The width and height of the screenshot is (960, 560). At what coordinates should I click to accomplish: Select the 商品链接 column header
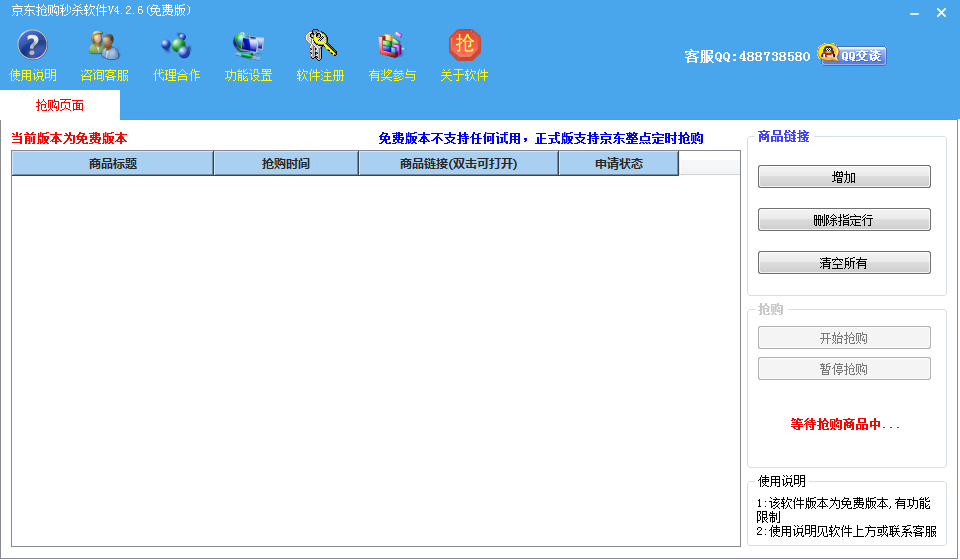458,164
